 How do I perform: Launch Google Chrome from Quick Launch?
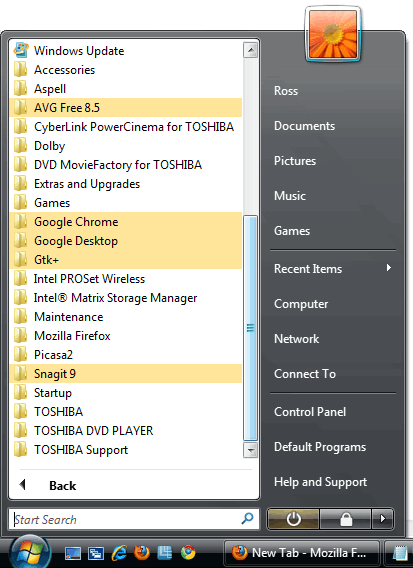point(188,553)
